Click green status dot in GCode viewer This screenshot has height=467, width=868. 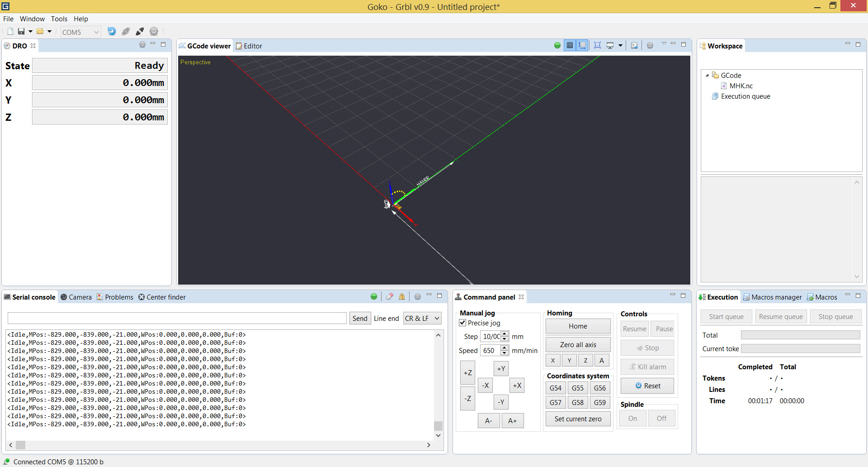(557, 45)
